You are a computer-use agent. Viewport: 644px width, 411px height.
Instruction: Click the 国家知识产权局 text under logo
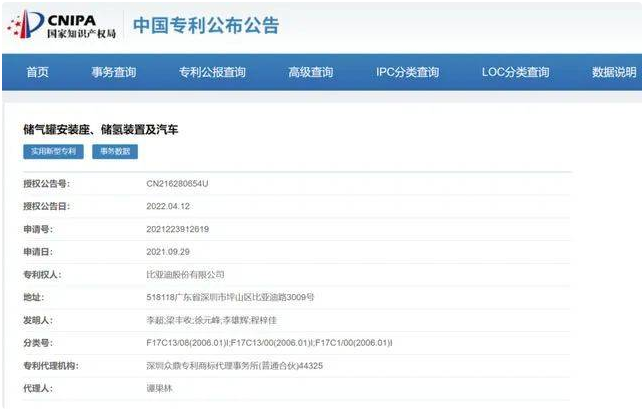[81, 34]
